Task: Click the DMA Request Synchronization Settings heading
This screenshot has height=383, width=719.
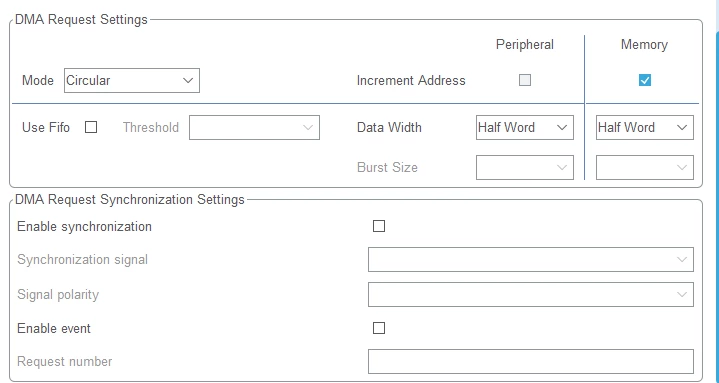Action: coord(130,200)
